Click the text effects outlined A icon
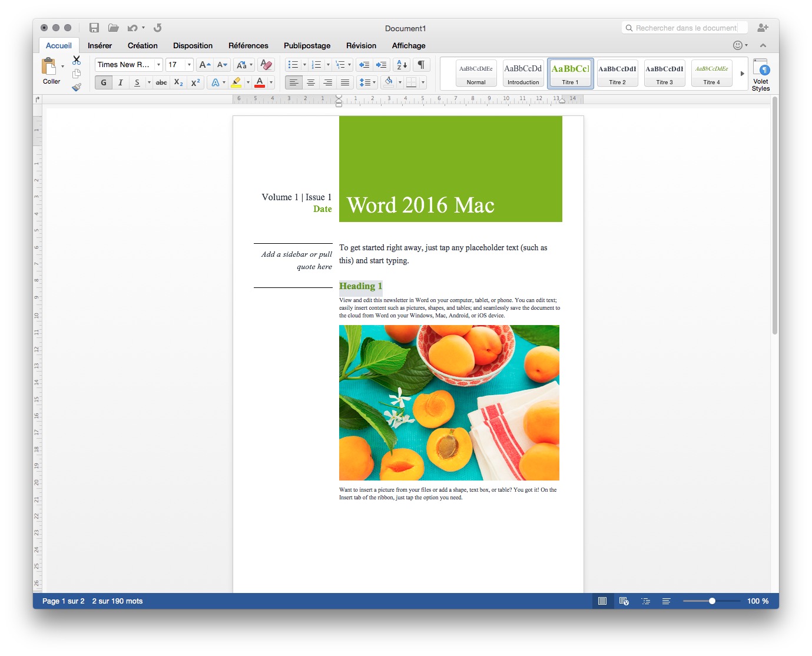The width and height of the screenshot is (812, 656). [x=216, y=82]
